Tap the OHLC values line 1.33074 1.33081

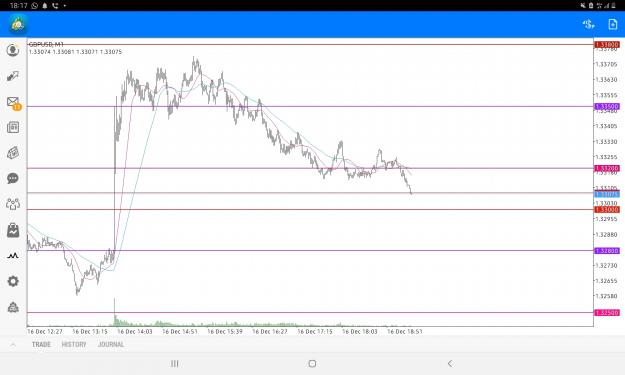[x=75, y=52]
